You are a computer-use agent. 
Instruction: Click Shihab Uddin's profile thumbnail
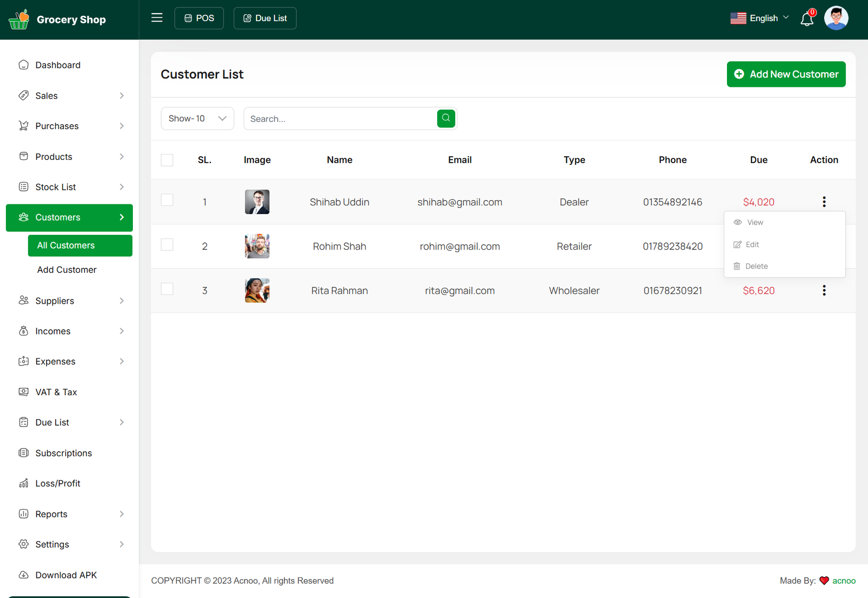tap(257, 202)
